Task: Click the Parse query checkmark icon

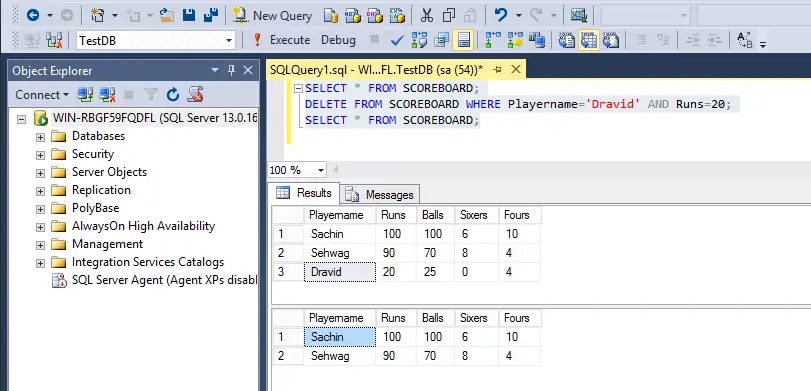Action: pos(397,40)
